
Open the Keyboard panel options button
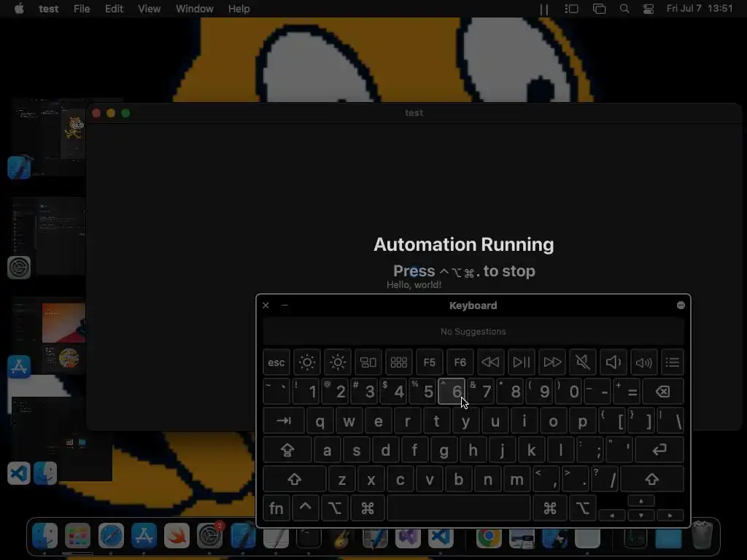click(681, 306)
